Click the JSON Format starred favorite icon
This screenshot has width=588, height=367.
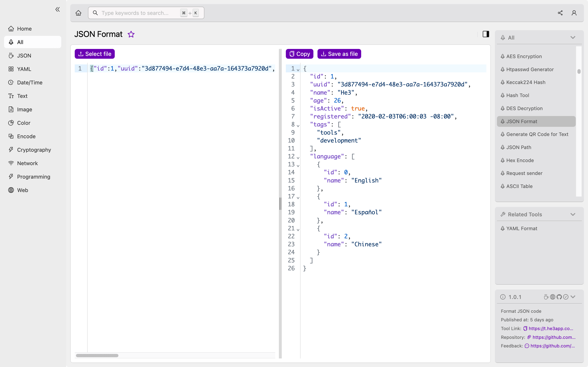(x=131, y=34)
